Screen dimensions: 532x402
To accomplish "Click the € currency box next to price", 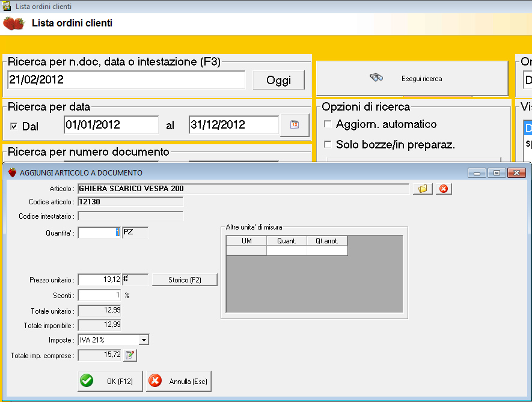I will [x=135, y=279].
